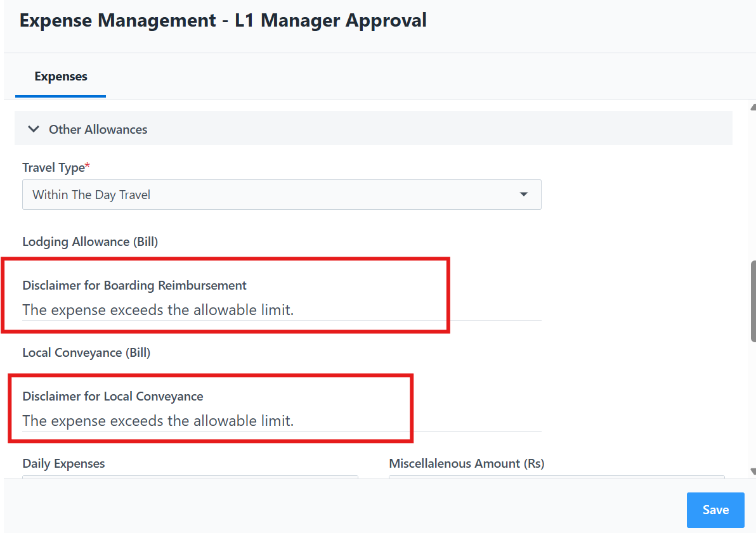756x533 pixels.
Task: Click the vertical scrollbar thumb
Action: point(753,301)
